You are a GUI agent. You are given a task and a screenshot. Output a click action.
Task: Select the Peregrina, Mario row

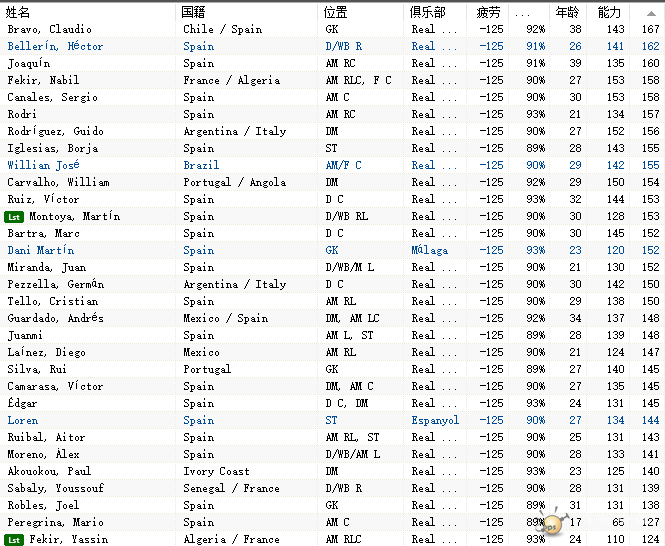pos(332,522)
